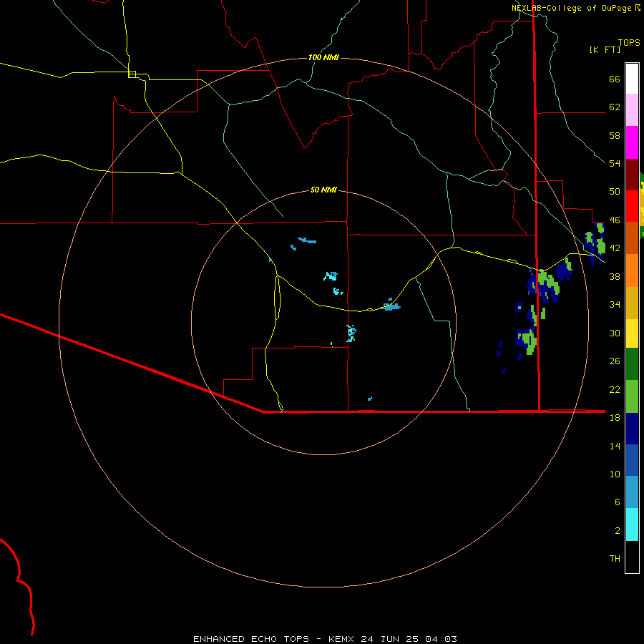Image resolution: width=644 pixels, height=644 pixels.
Task: Click the ENHANCED ECHO TOPS caption
Action: point(251,639)
